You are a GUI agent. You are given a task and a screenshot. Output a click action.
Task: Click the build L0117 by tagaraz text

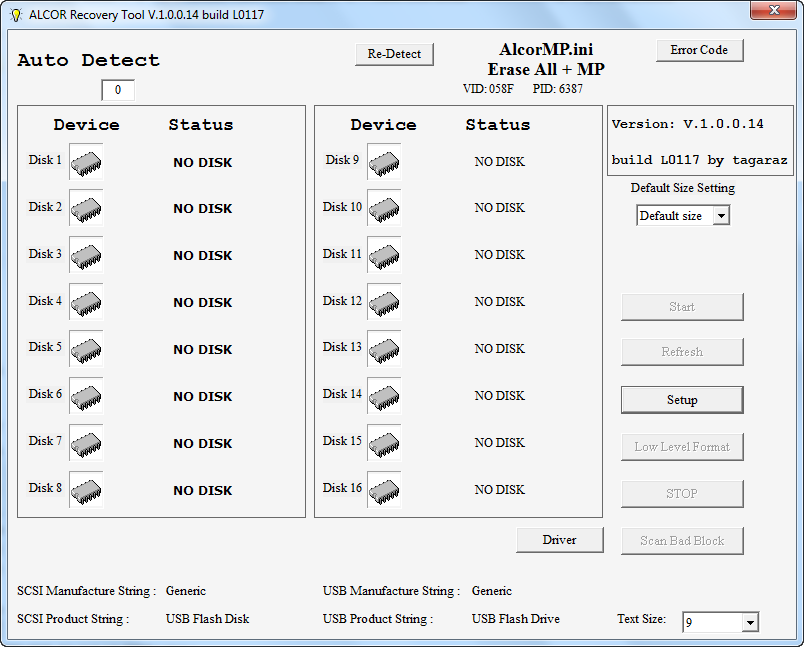699,160
